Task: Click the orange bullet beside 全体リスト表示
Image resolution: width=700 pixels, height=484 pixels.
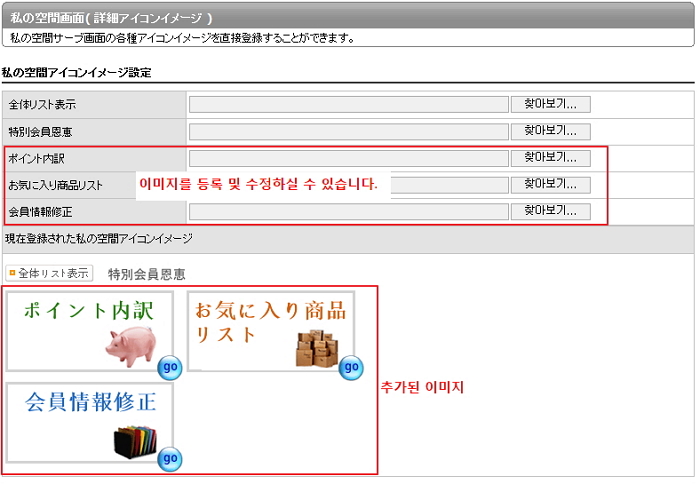Action: [x=13, y=273]
